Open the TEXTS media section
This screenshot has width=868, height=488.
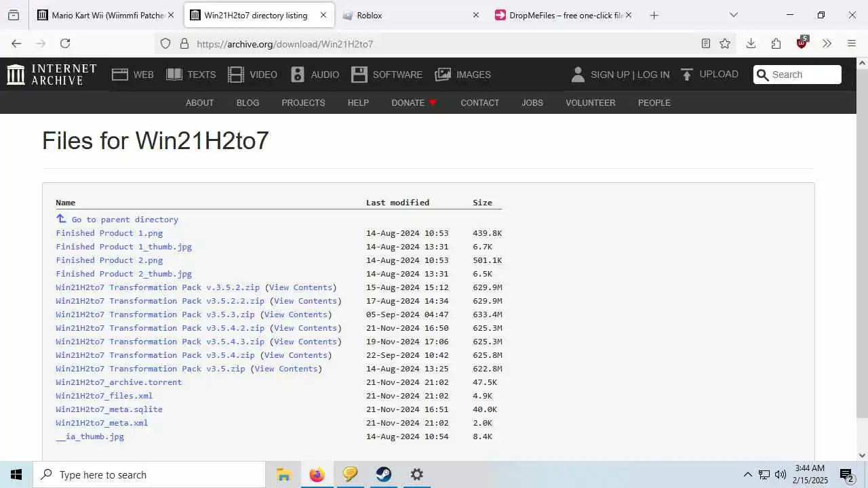191,75
